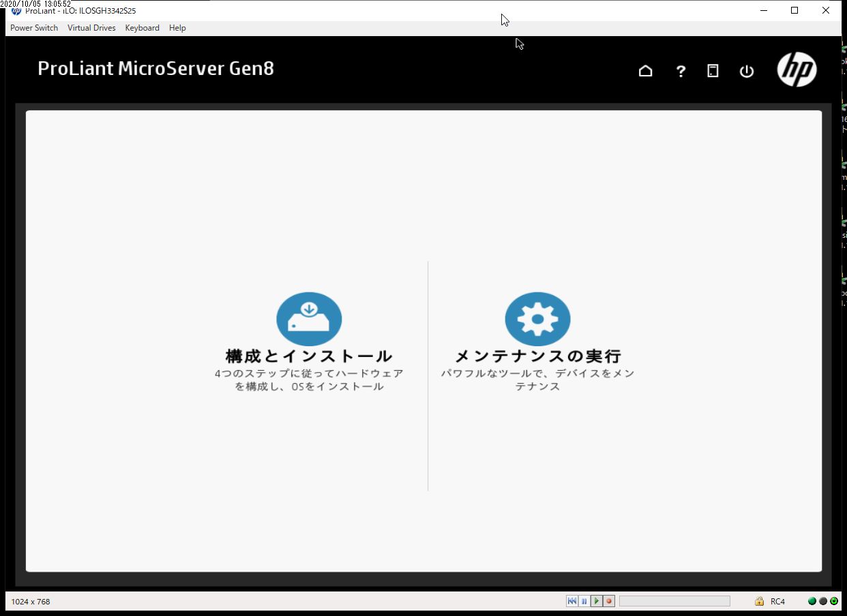Viewport: 847px width, 616px height.
Task: Click the HP logo
Action: [x=797, y=69]
